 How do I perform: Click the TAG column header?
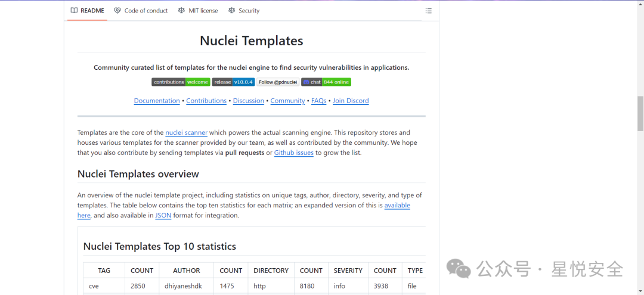coord(104,271)
